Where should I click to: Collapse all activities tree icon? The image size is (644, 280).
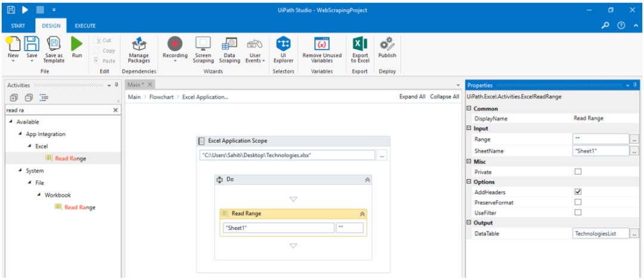pos(29,98)
